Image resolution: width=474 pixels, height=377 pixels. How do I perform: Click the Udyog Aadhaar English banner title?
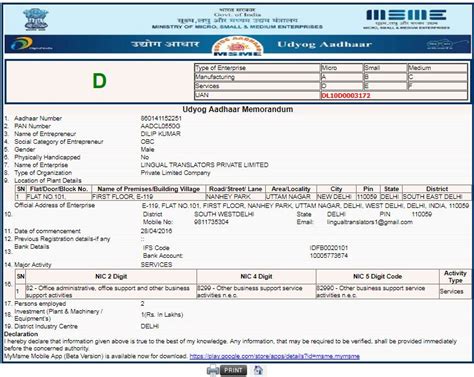[324, 44]
